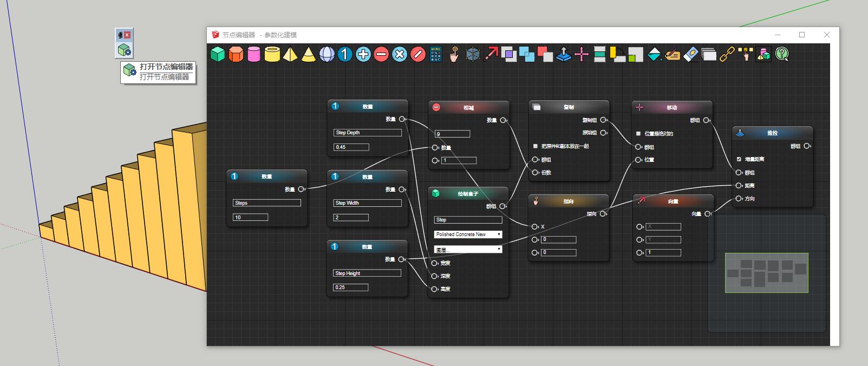Click the minimap overview thumbnail
This screenshot has width=868, height=366.
pyautogui.click(x=767, y=273)
